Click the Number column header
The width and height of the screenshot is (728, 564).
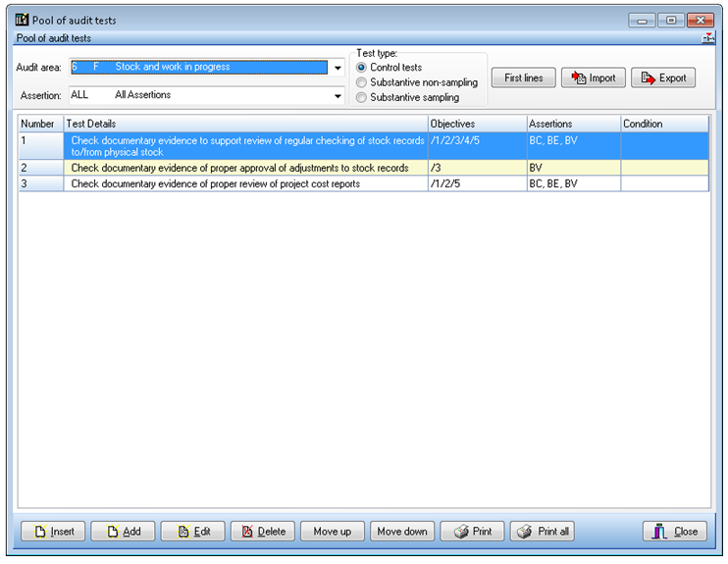tap(41, 124)
